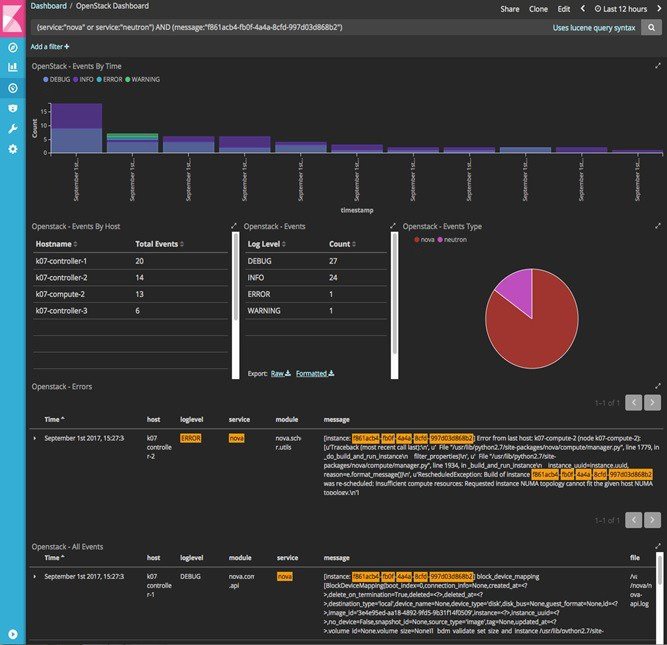
Task: Sort by Hostname column
Action: pos(56,244)
